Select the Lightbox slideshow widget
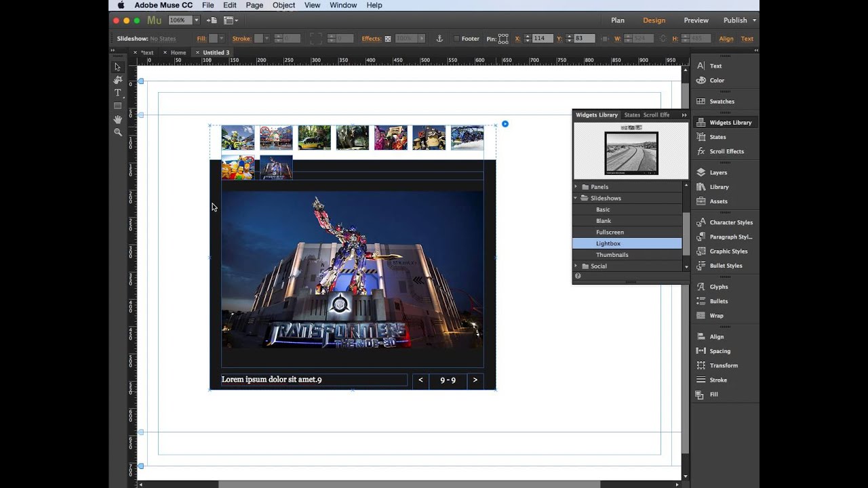This screenshot has height=488, width=868. (x=627, y=243)
